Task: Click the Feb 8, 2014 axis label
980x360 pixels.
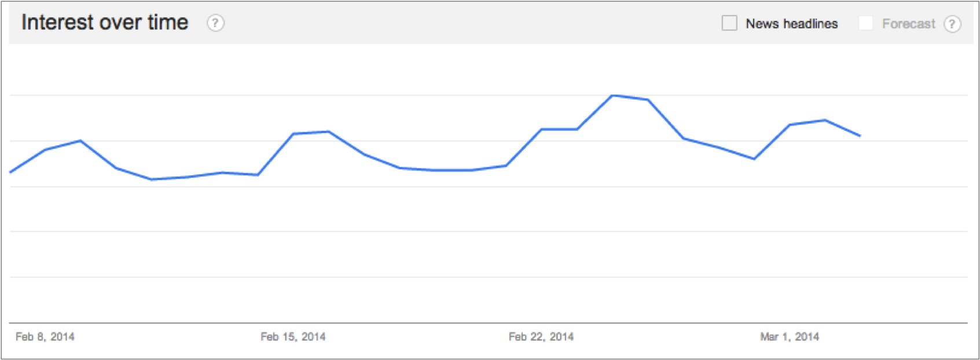Action: click(x=45, y=337)
